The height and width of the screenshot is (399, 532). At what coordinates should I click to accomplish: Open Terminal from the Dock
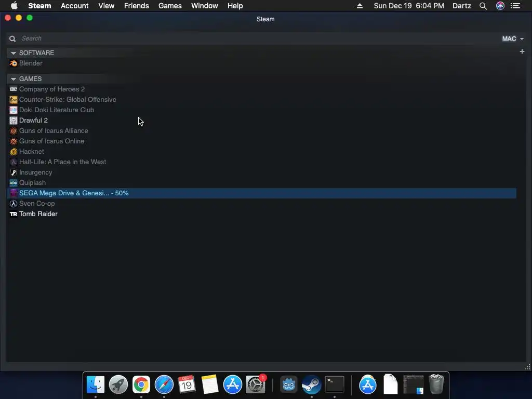(335, 384)
